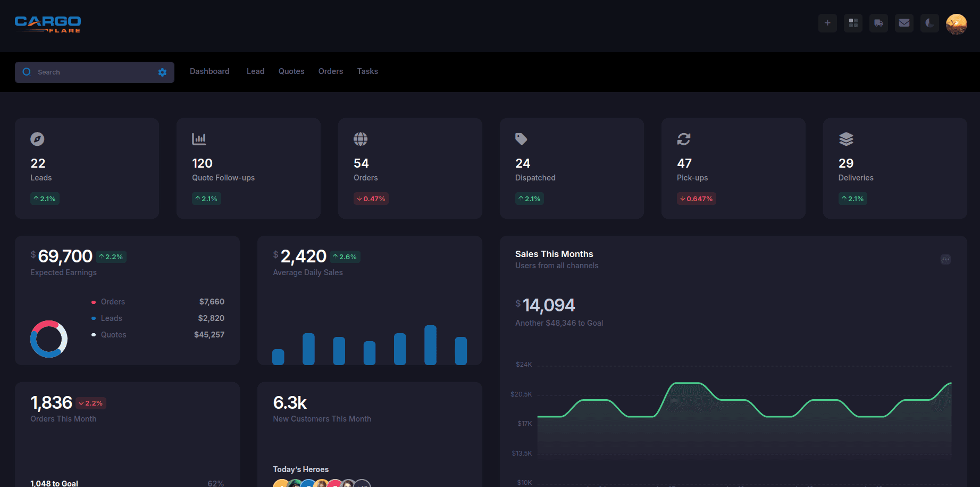Click the Cargo Flare logo
The image size is (980, 487).
(x=48, y=24)
